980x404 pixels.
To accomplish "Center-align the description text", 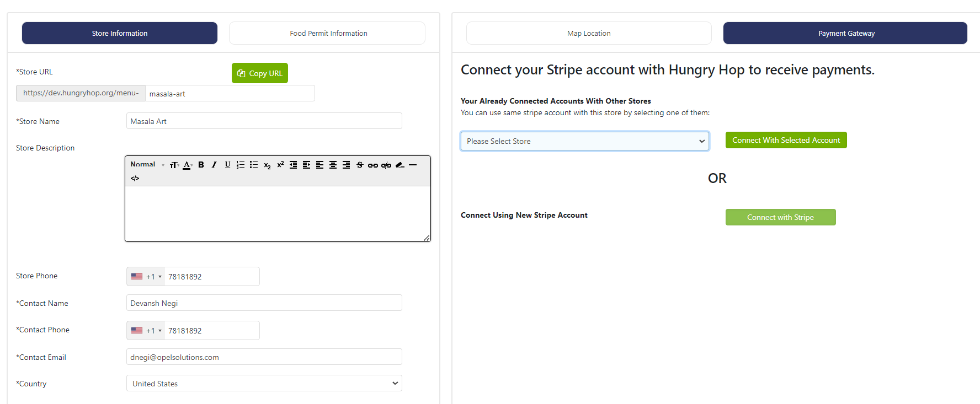I will (333, 165).
